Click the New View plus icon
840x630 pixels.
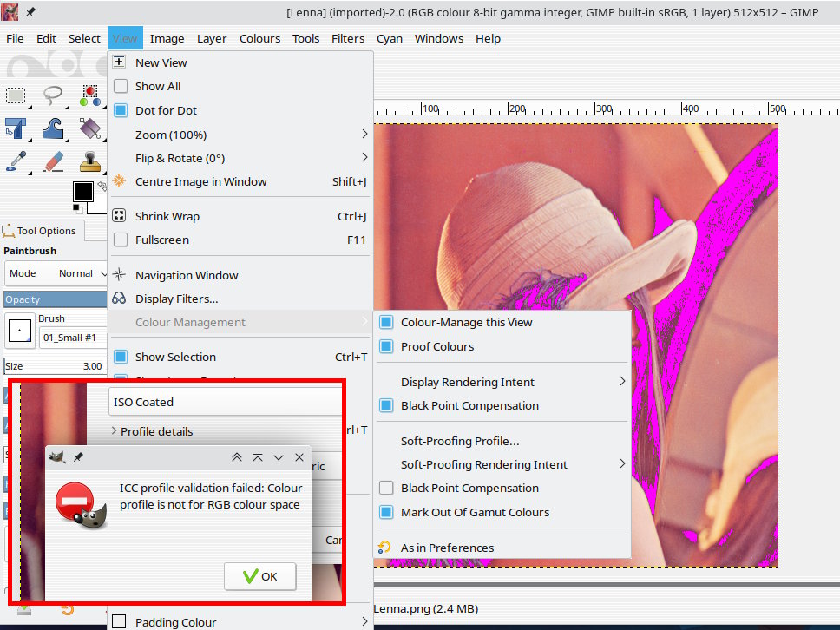[120, 62]
